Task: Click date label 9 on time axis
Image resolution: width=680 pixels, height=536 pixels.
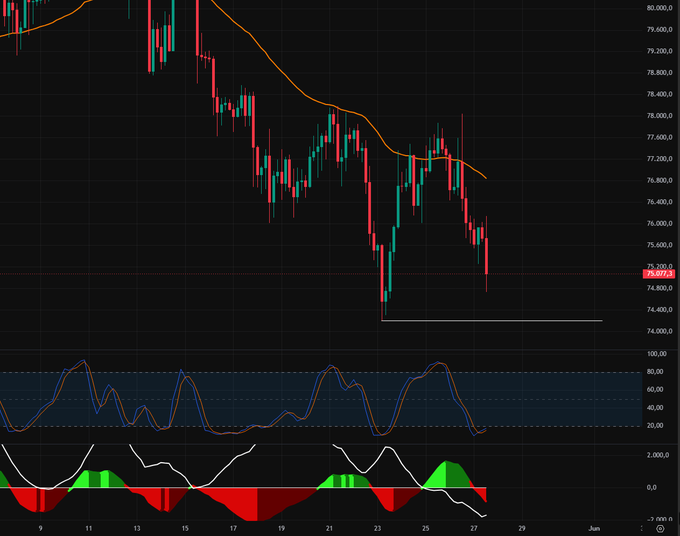Action: 40,528
